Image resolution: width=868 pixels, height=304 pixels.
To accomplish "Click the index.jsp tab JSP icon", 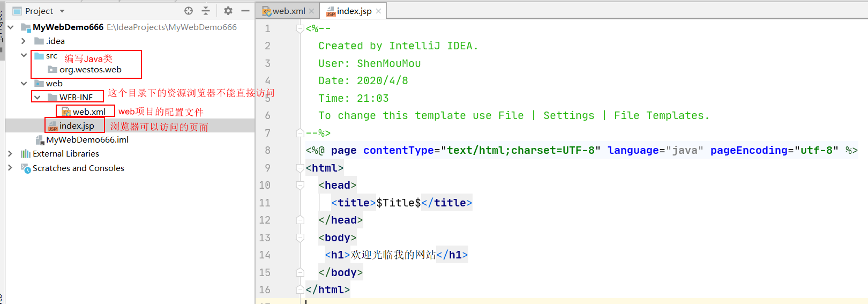I will click(x=331, y=11).
